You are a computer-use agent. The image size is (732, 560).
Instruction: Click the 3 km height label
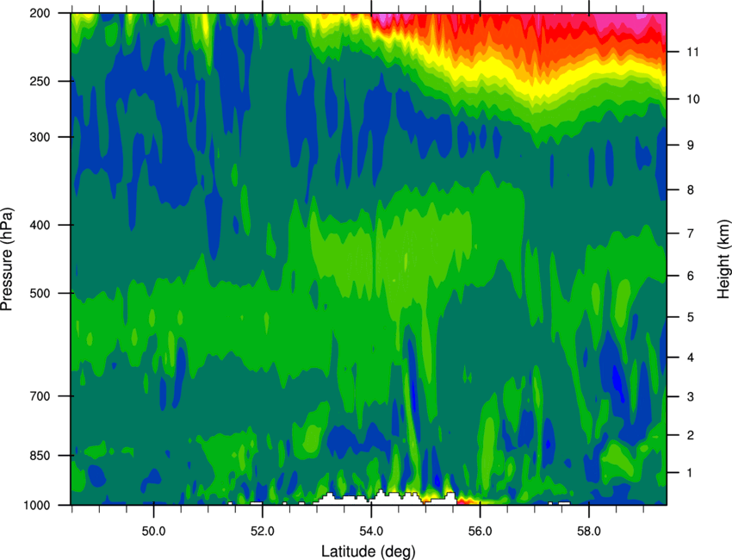tap(691, 397)
